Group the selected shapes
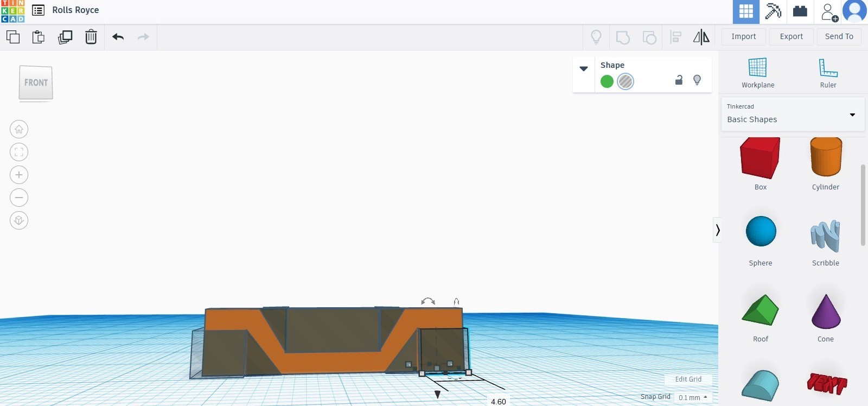This screenshot has width=868, height=406. (x=623, y=37)
